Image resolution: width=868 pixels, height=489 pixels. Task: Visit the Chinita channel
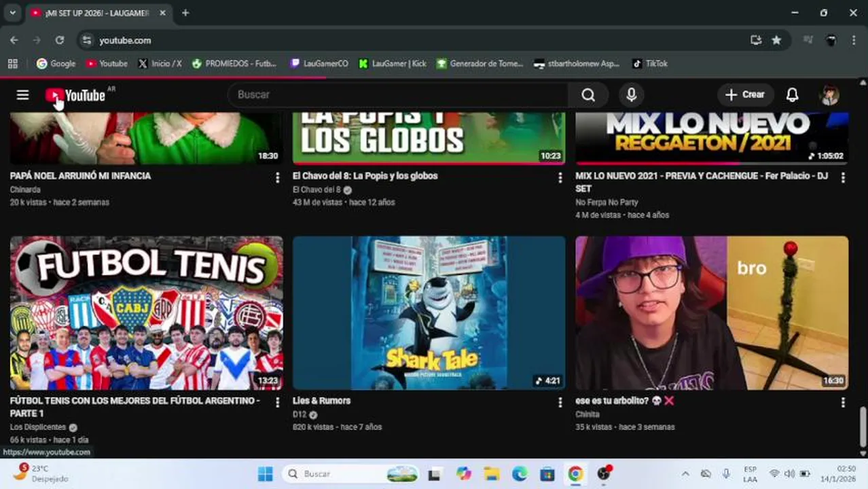[x=587, y=414]
